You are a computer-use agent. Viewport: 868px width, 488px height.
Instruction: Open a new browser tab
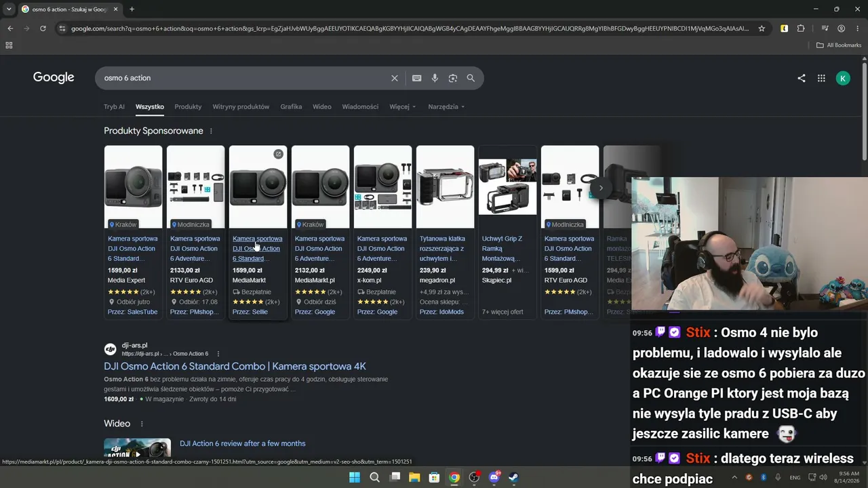(132, 9)
